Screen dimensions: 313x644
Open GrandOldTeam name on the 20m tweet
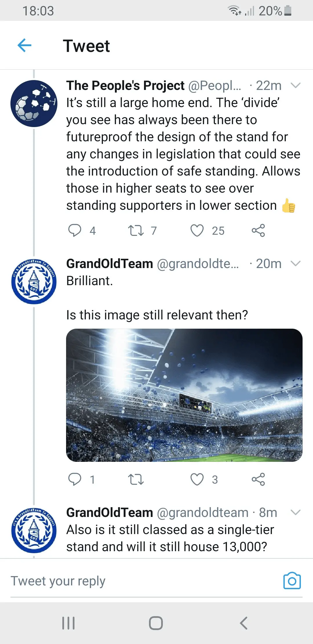point(110,264)
